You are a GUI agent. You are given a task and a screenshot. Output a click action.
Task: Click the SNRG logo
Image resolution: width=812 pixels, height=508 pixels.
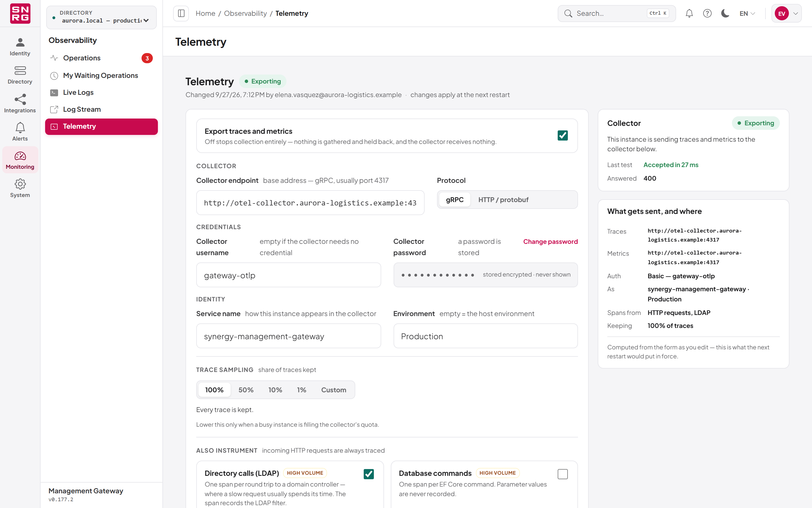click(x=20, y=14)
